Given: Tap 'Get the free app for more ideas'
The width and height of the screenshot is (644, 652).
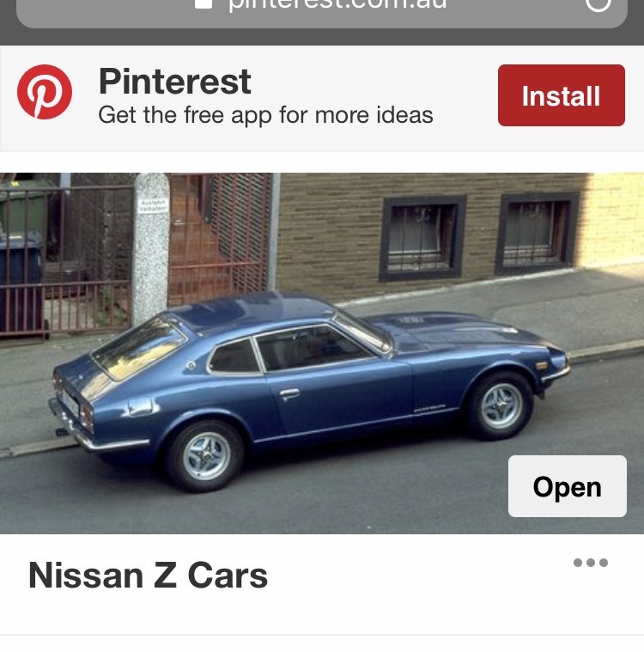Looking at the screenshot, I should [265, 115].
